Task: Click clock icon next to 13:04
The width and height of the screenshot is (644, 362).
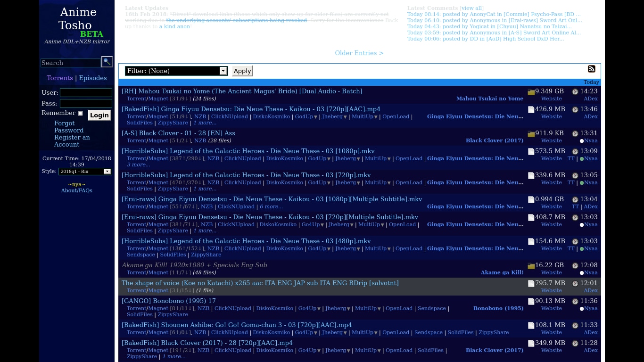Action: click(575, 200)
